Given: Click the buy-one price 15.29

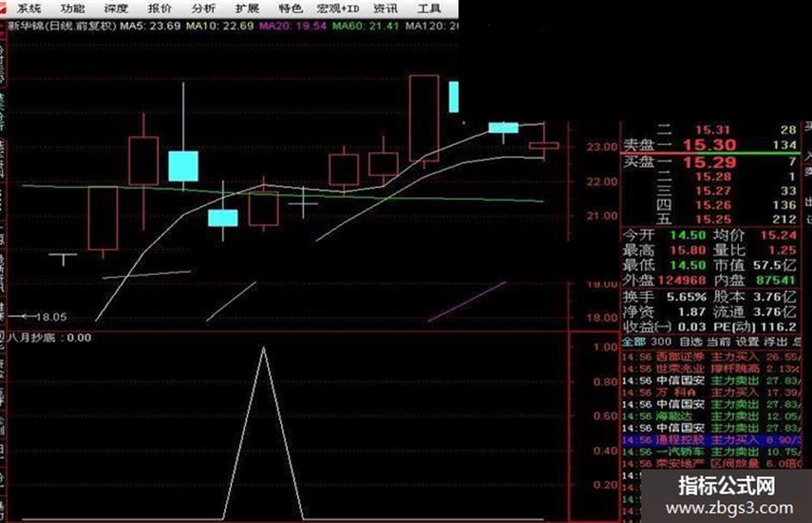Looking at the screenshot, I should click(x=709, y=162).
